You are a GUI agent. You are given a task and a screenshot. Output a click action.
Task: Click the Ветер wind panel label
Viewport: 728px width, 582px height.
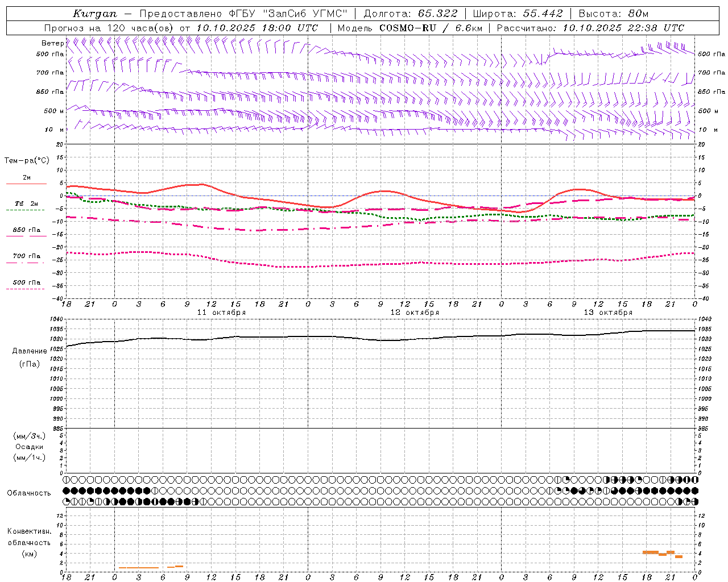click(52, 43)
